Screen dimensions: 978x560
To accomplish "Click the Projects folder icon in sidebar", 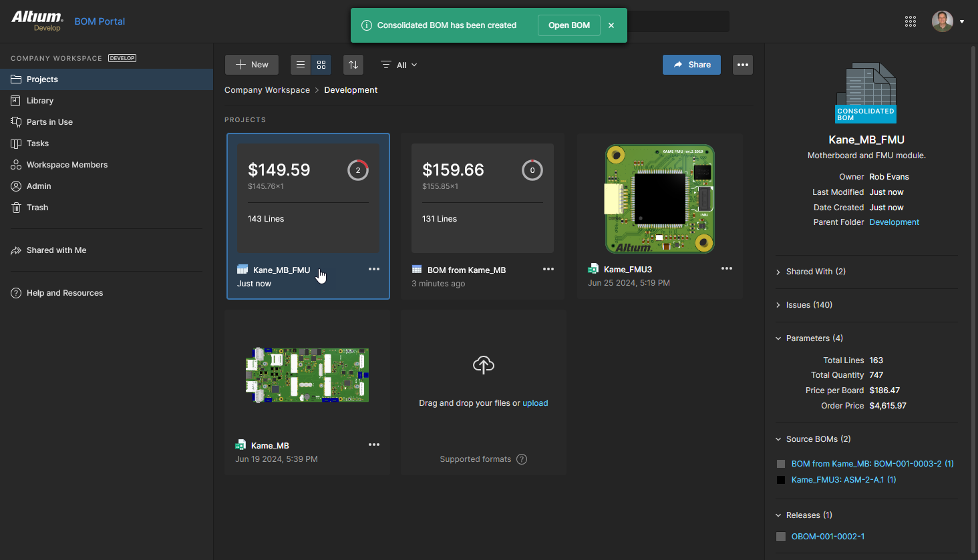I will (x=16, y=79).
